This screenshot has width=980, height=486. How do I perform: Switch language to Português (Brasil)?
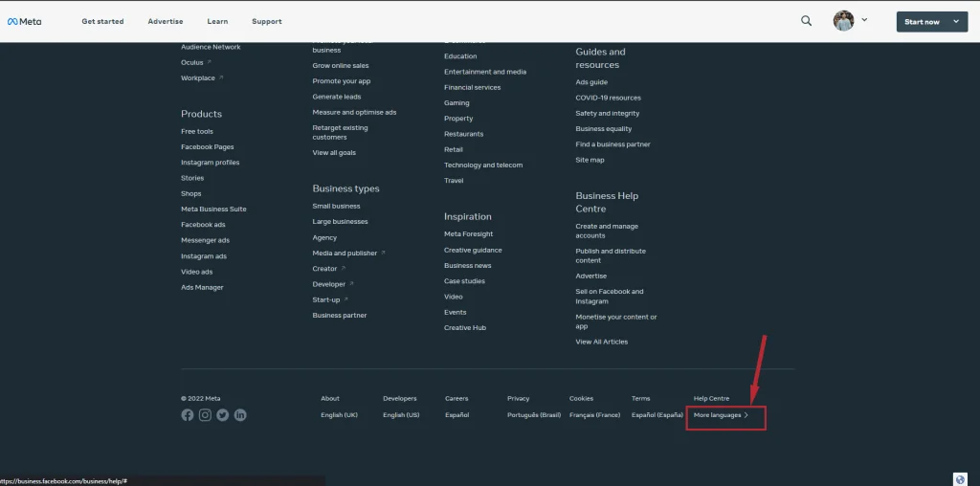pyautogui.click(x=534, y=415)
